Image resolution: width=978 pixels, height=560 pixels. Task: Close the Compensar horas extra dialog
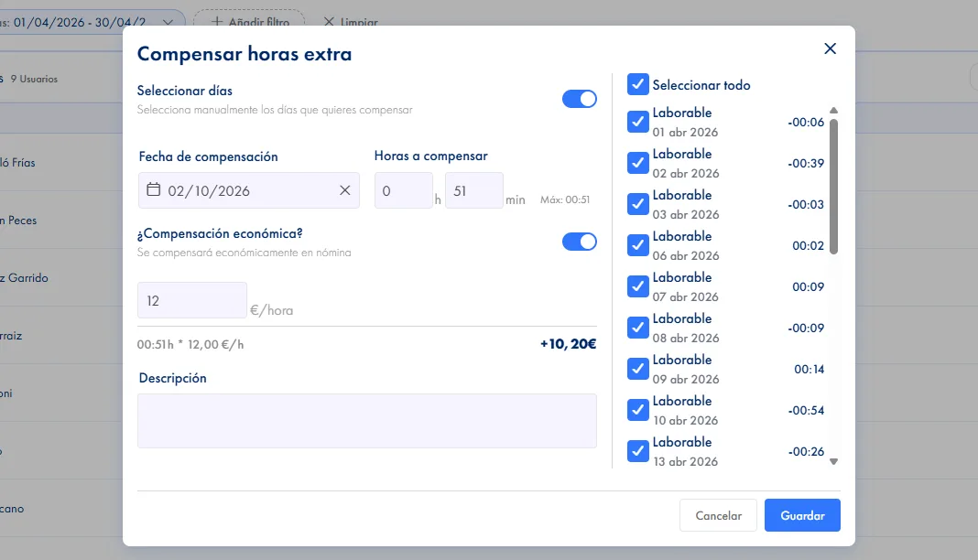[x=830, y=48]
